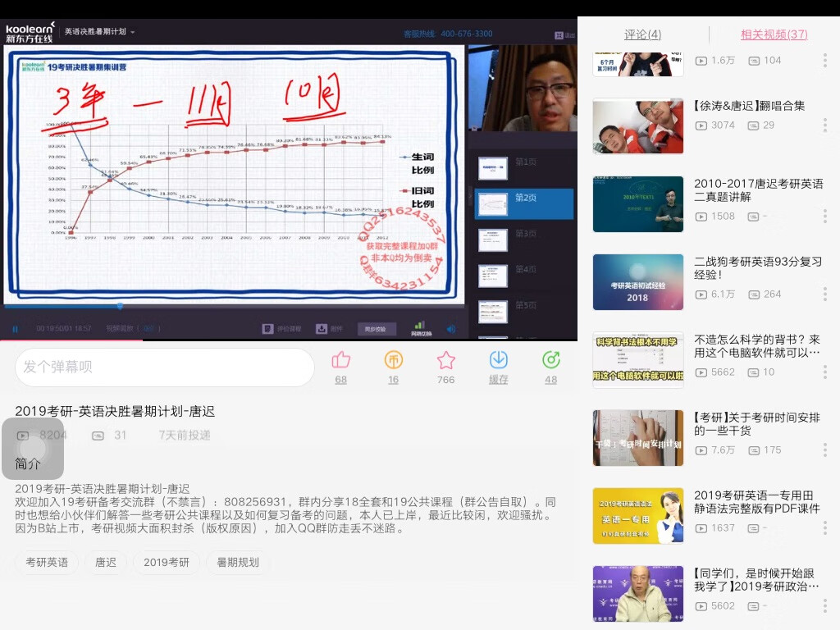
Task: Open the title 【徐涛&唐迟】翻唱合集
Action: tap(750, 106)
